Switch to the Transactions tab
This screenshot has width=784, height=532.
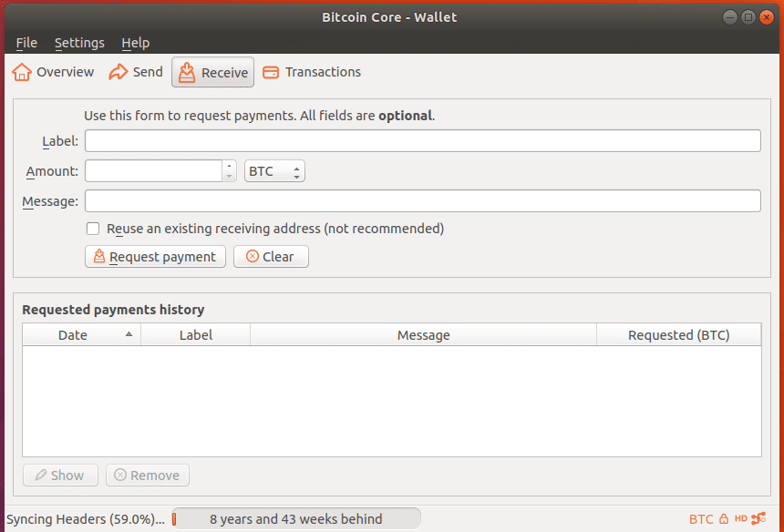(312, 72)
